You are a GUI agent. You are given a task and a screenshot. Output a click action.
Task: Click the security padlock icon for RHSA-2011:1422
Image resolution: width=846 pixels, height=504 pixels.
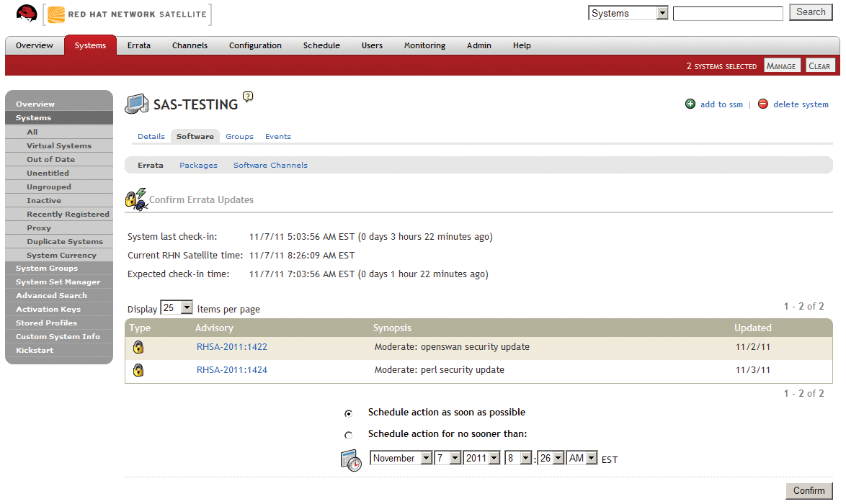pos(138,348)
